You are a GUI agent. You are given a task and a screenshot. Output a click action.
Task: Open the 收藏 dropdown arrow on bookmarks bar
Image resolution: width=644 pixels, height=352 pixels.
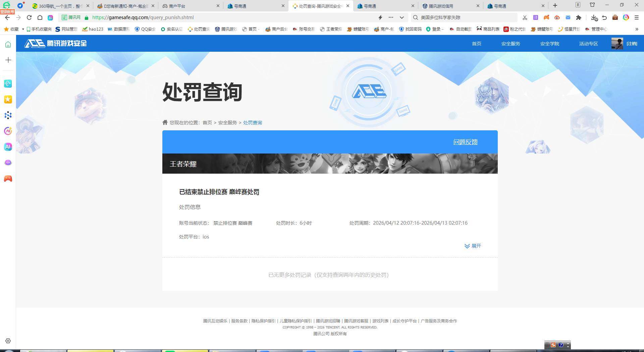point(23,29)
